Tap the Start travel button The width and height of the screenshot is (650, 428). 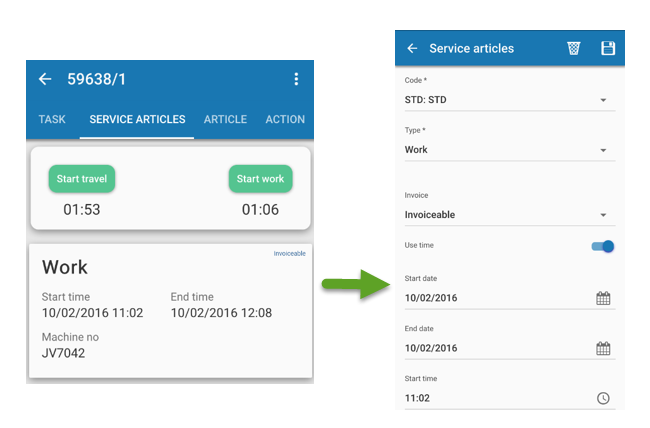click(x=82, y=179)
